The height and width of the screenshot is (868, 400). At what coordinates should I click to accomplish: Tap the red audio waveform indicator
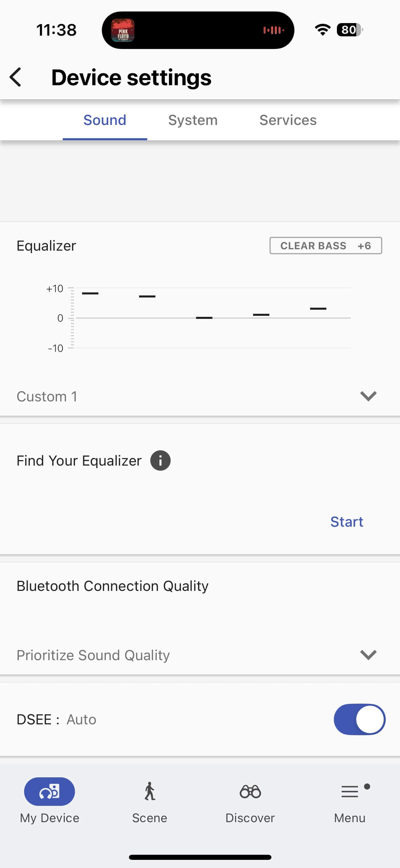pyautogui.click(x=274, y=30)
